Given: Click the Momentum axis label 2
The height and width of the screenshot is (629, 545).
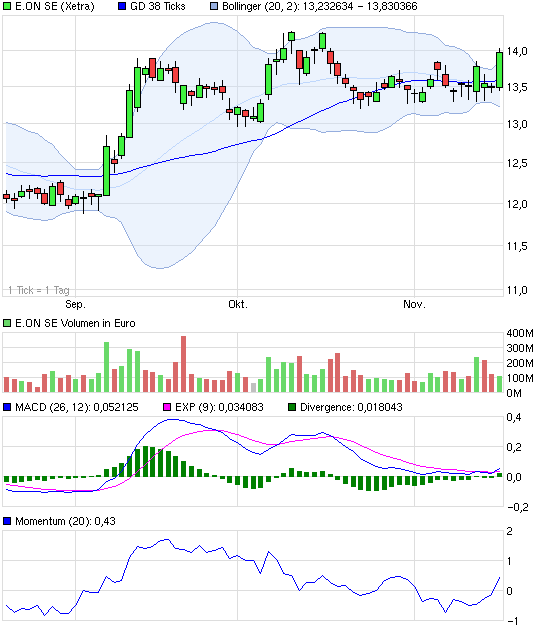Looking at the screenshot, I should coord(509,531).
